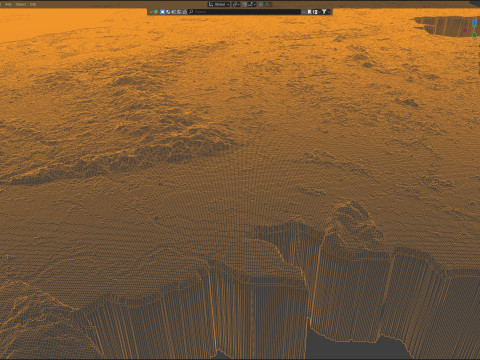Open the snapping options dropdown
Screen dimensions: 480x360
tap(252, 4)
